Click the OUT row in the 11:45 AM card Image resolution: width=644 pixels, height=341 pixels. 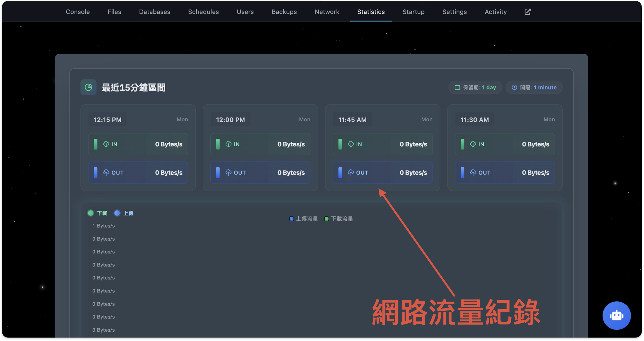point(382,172)
